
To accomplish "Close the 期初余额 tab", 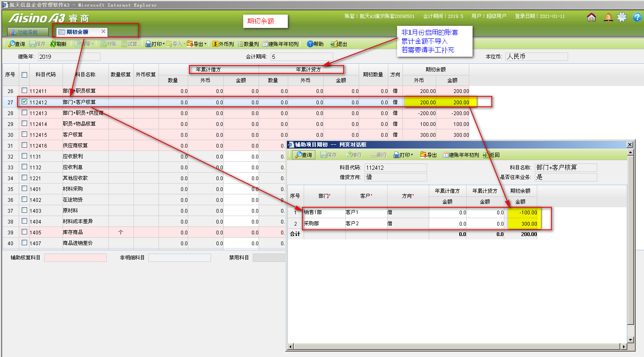I will click(103, 31).
